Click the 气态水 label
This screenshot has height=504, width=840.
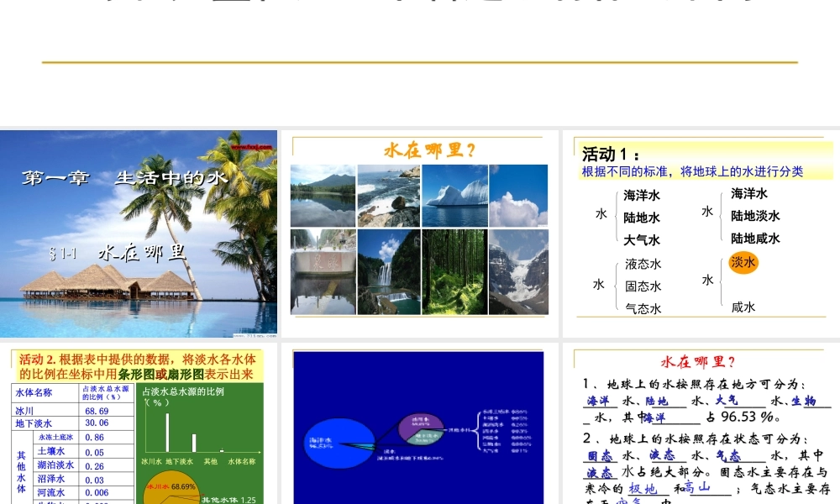pyautogui.click(x=643, y=308)
